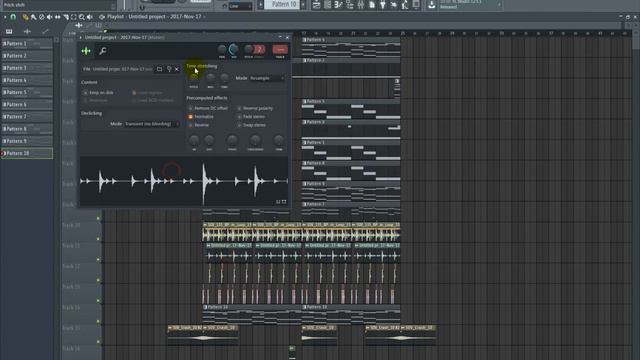Screen dimensions: 640x360
Task: Click the View playlist icon in top toolbar
Action: 316,5
